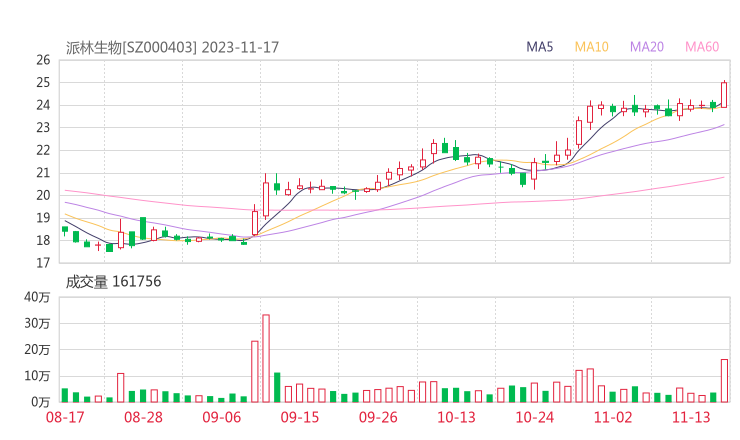Select the final red volume bar at right edge
The image size is (740, 440).
coord(724,381)
